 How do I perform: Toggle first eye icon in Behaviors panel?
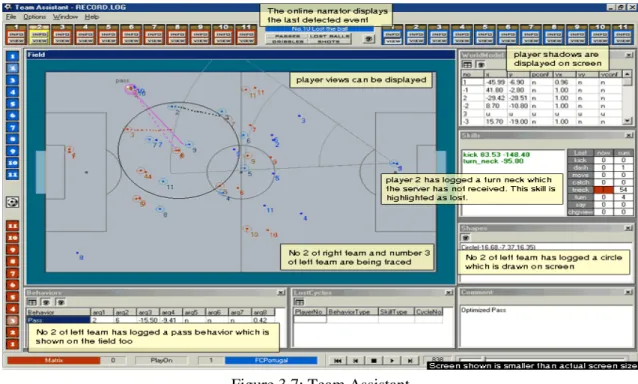click(46, 302)
